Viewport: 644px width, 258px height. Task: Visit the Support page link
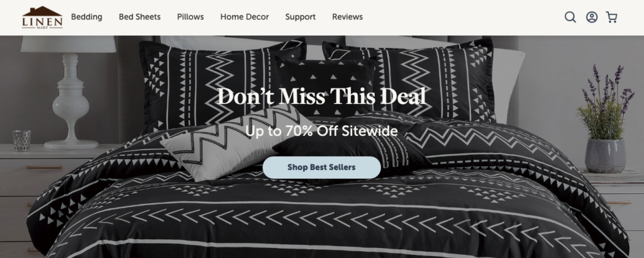300,17
